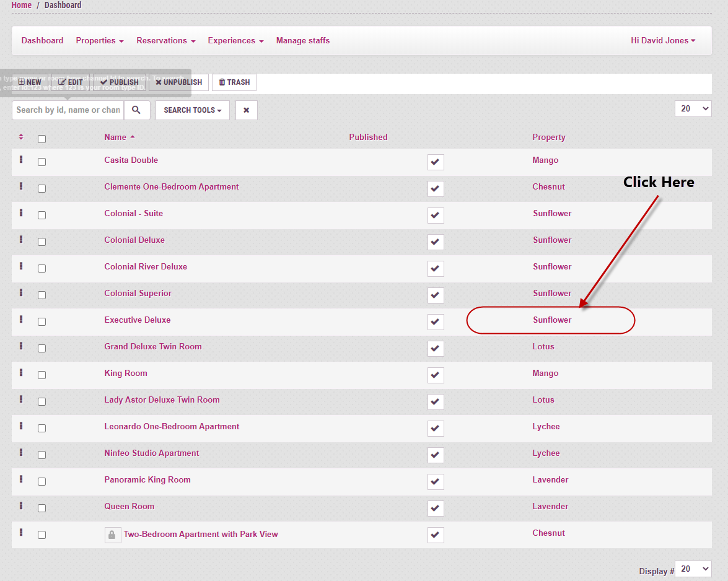Click the clear search X button

point(246,110)
